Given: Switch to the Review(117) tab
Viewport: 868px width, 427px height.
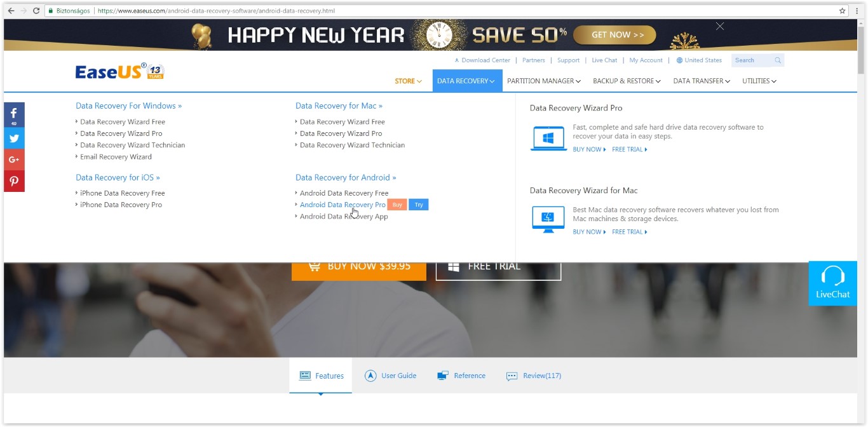Looking at the screenshot, I should coord(534,376).
